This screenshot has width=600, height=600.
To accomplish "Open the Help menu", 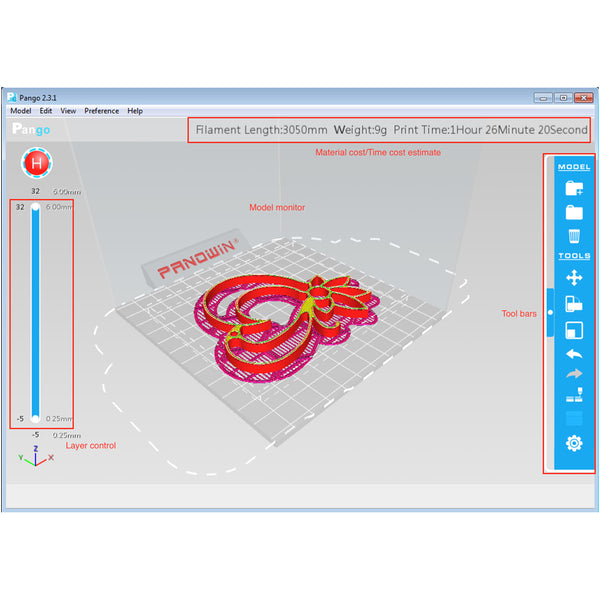I will click(x=135, y=111).
